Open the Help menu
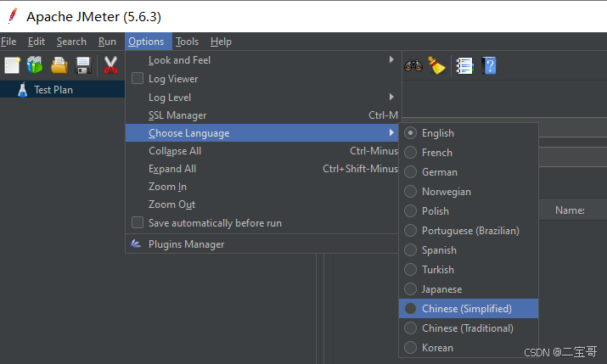Viewport: 607px width, 364px height. tap(221, 42)
